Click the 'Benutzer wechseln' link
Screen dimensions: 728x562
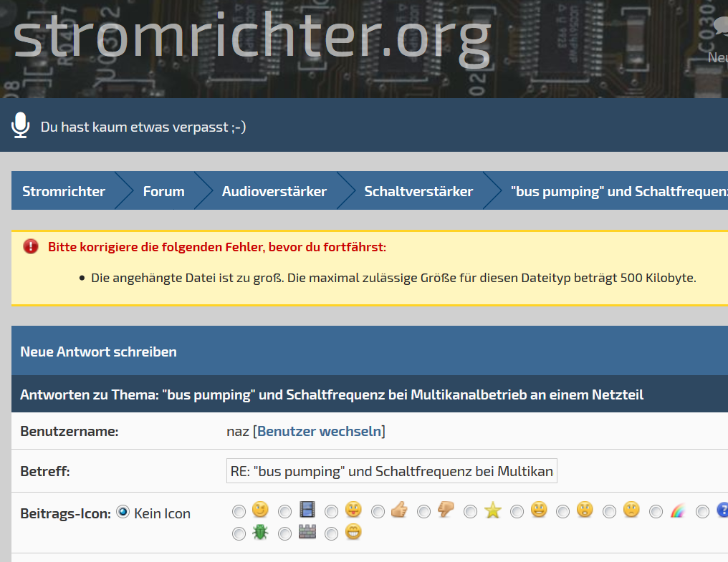pyautogui.click(x=319, y=431)
